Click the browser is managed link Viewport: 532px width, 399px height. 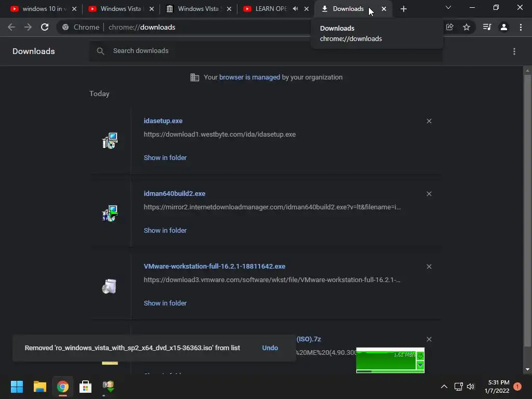click(x=249, y=77)
